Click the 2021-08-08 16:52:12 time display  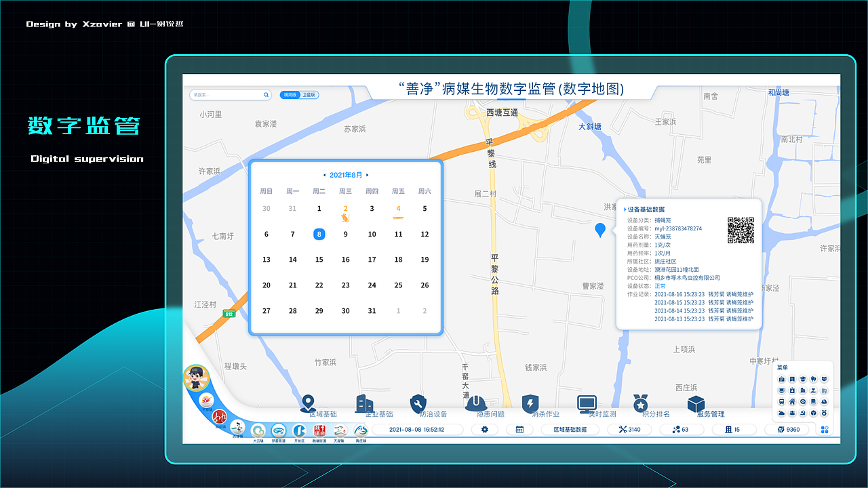pyautogui.click(x=417, y=430)
